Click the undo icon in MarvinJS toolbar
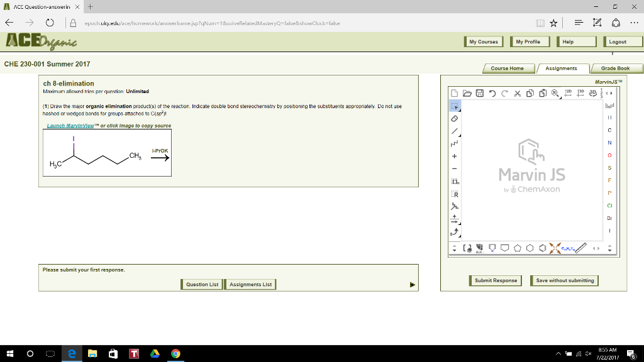This screenshot has width=644, height=362. point(492,94)
